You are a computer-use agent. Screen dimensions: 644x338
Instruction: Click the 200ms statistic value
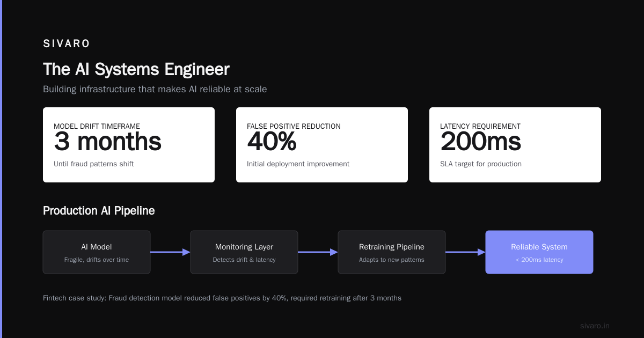pyautogui.click(x=480, y=142)
